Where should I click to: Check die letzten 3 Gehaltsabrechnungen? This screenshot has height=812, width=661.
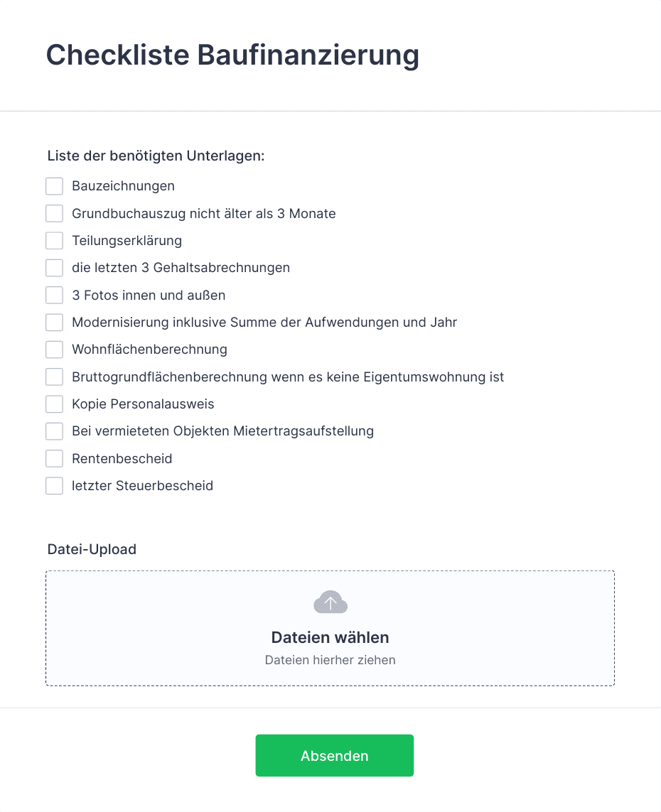point(55,268)
